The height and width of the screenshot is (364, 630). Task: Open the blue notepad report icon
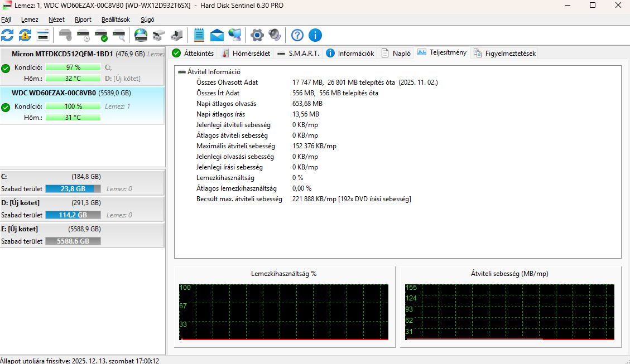(x=199, y=35)
